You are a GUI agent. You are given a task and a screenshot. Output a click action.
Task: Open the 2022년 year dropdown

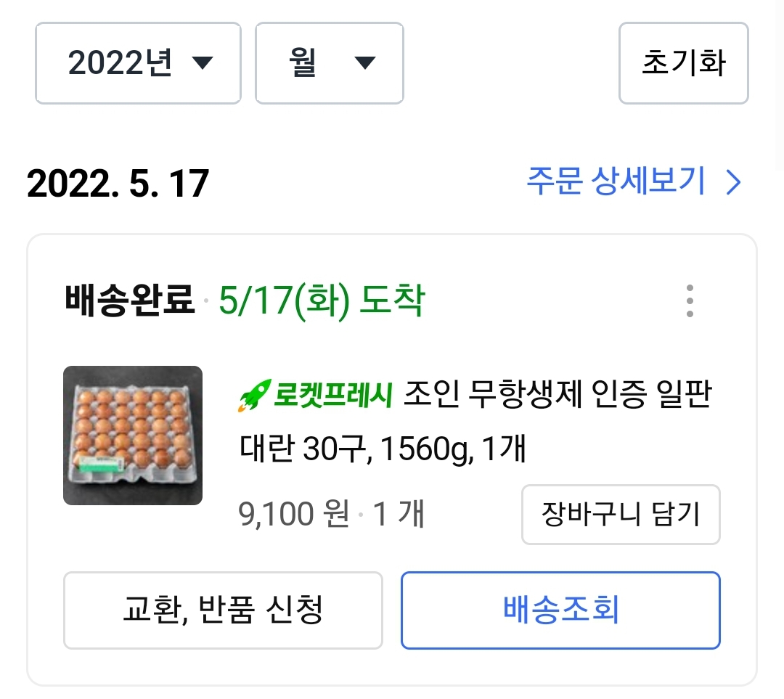pyautogui.click(x=137, y=63)
